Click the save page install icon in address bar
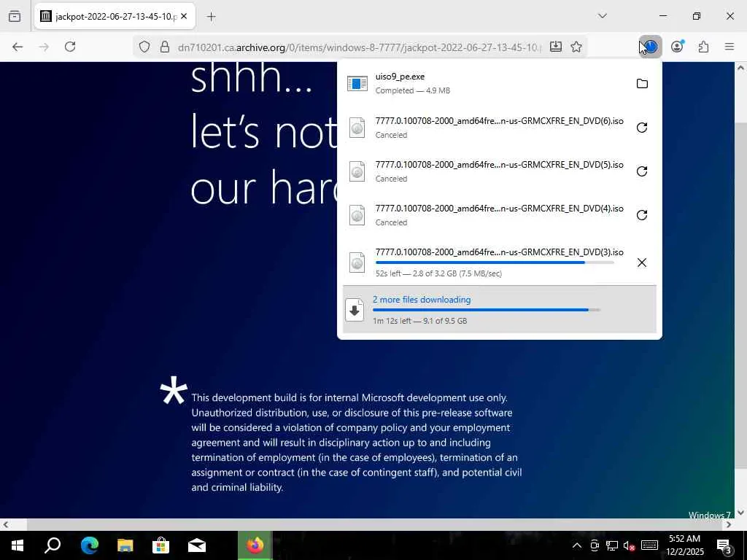This screenshot has width=747, height=560. pos(555,47)
